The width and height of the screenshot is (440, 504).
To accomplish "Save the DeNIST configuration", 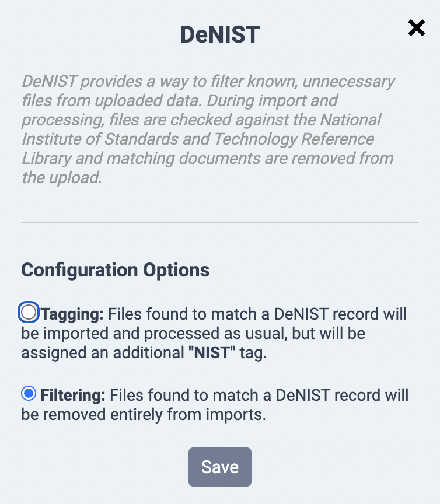I will [x=219, y=467].
